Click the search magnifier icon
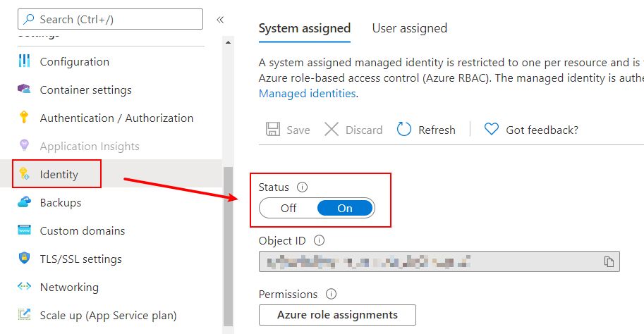Viewport: 644px width, 334px height. coord(29,19)
